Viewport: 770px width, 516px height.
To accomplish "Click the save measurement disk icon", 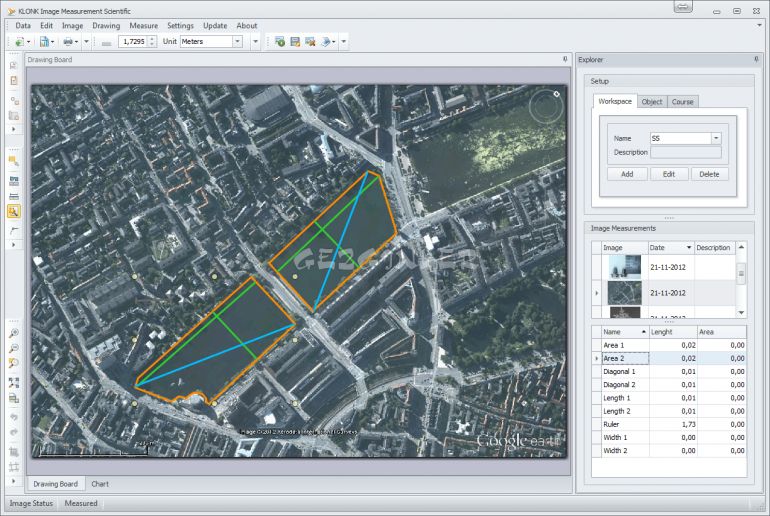I will pos(295,42).
